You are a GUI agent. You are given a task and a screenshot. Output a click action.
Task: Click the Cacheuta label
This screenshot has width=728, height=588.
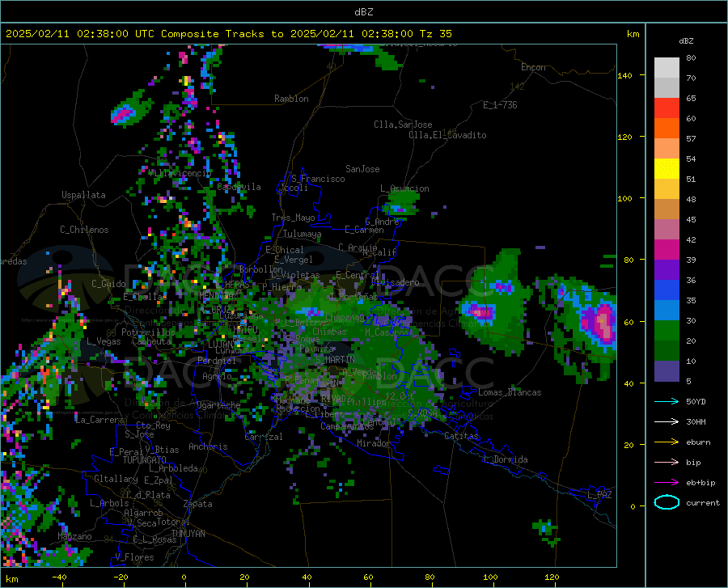pos(152,341)
